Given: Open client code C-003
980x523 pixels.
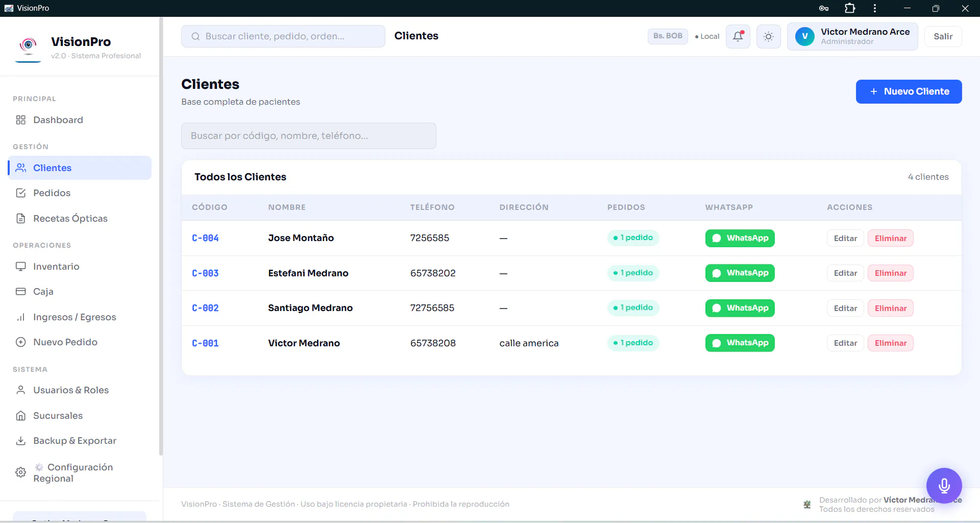Looking at the screenshot, I should (x=205, y=273).
